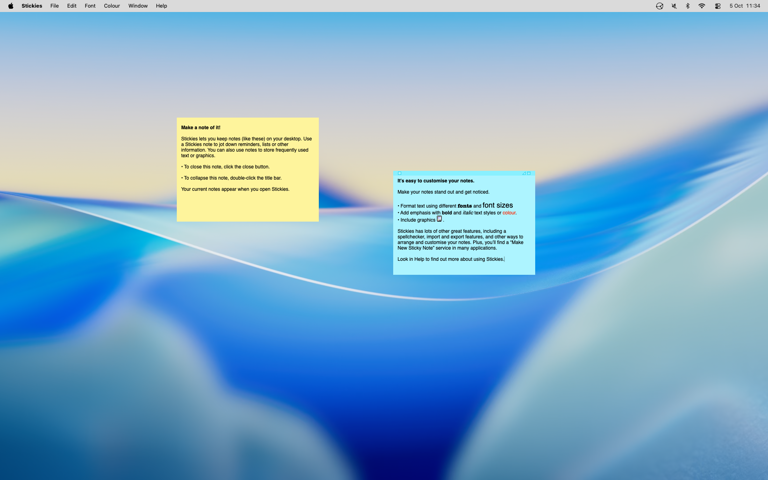Open the Help menu
Viewport: 768px width, 480px height.
click(x=161, y=6)
